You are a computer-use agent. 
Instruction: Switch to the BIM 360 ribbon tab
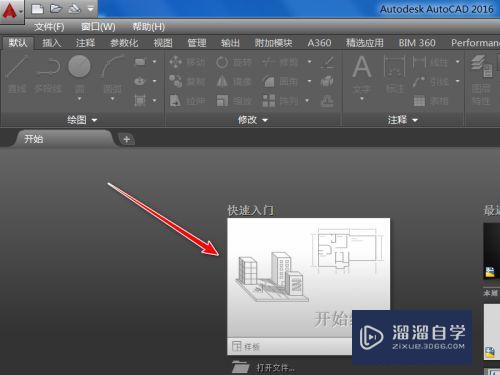pos(417,43)
